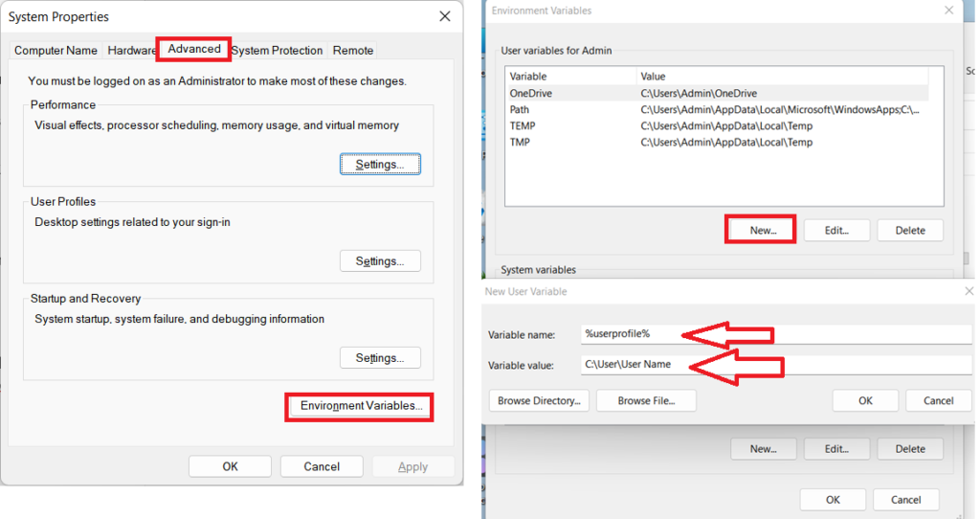This screenshot has width=980, height=519.
Task: Select the Path variable row
Action: [718, 109]
